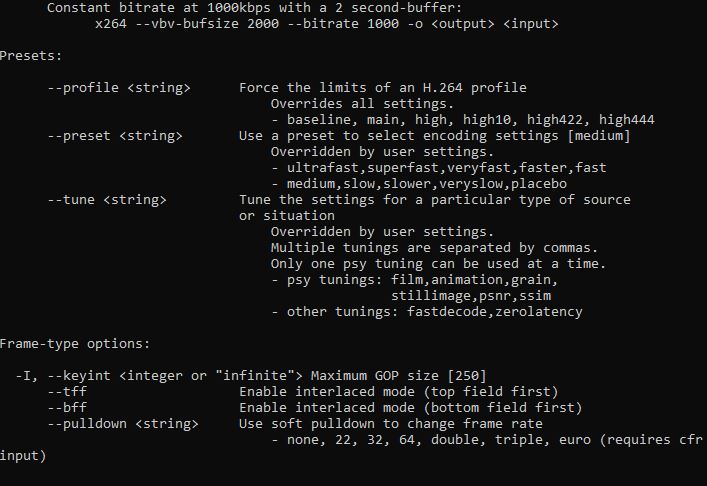Click the <output> placeholder in the example
This screenshot has height=486, width=707.
(463, 23)
